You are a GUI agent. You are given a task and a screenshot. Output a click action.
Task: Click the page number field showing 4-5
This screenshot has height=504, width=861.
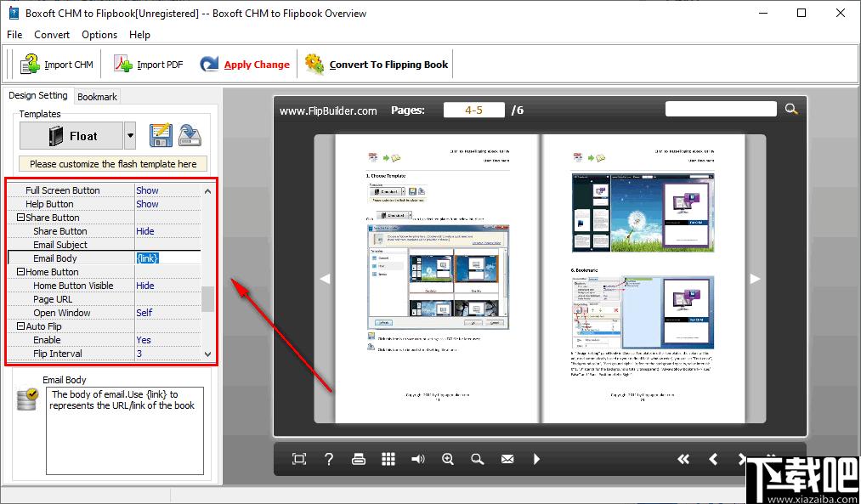(x=474, y=110)
